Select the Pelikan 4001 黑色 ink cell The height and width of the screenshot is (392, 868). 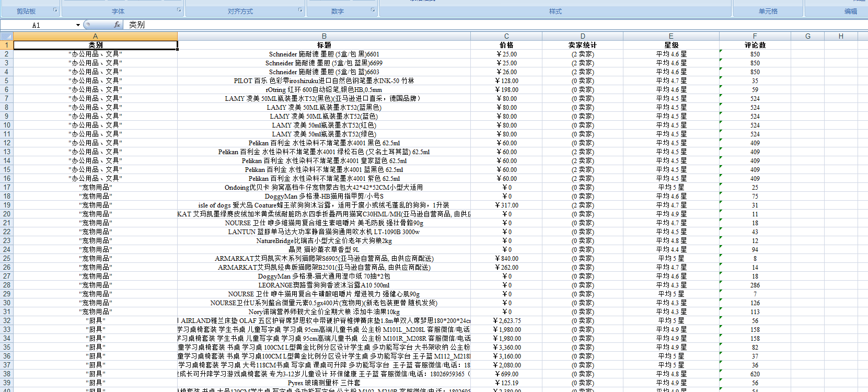tap(324, 143)
